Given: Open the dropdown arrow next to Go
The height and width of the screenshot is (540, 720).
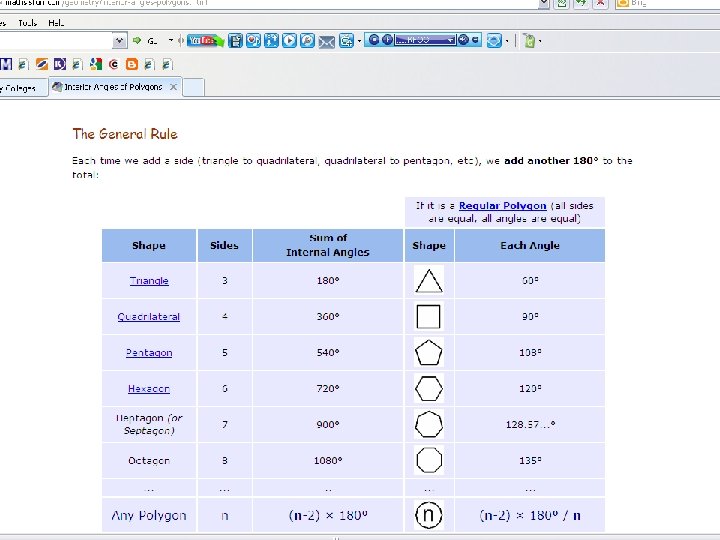Looking at the screenshot, I should click(171, 40).
